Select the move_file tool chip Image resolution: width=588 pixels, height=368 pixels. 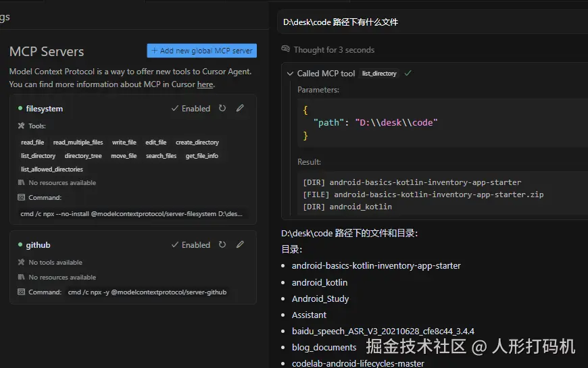(x=124, y=156)
